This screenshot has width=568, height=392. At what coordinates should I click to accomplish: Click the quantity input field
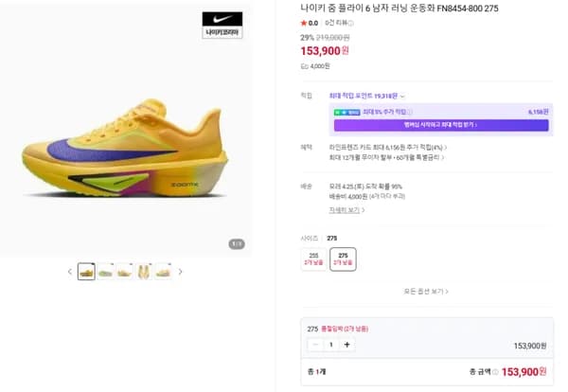[x=331, y=345]
